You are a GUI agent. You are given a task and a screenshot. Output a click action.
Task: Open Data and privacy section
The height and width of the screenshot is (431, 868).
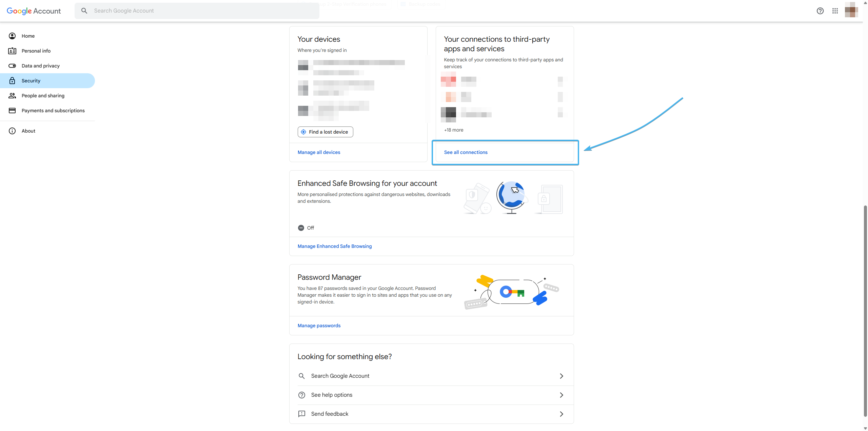click(x=47, y=66)
